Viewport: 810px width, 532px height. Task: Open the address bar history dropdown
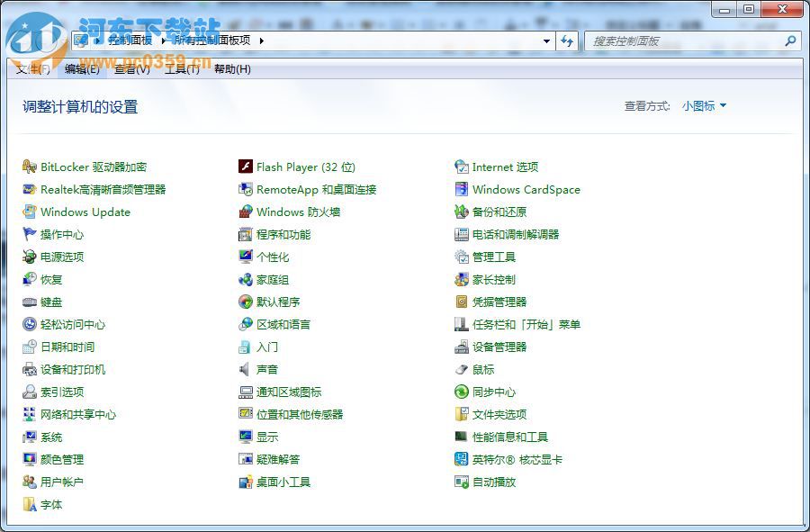click(x=546, y=41)
